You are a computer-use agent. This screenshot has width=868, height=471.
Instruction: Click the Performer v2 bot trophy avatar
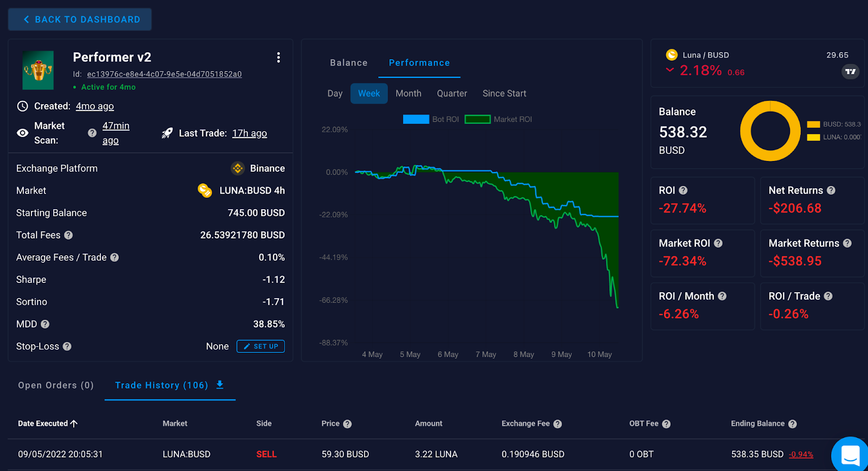[x=38, y=70]
